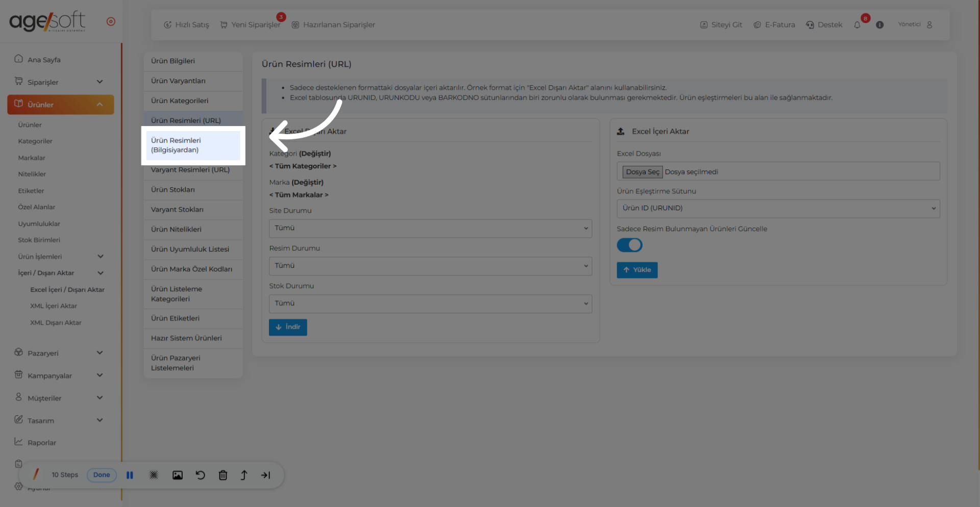Click the trash delete icon in recorder
The image size is (980, 507).
pyautogui.click(x=223, y=475)
